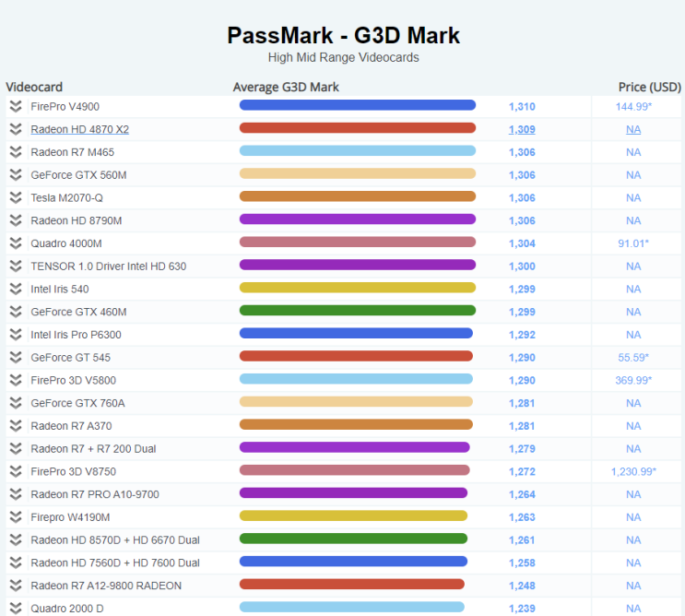Viewport: 685px width, 616px height.
Task: Expand the Radeon R7 A370 row chevron
Action: 16,426
